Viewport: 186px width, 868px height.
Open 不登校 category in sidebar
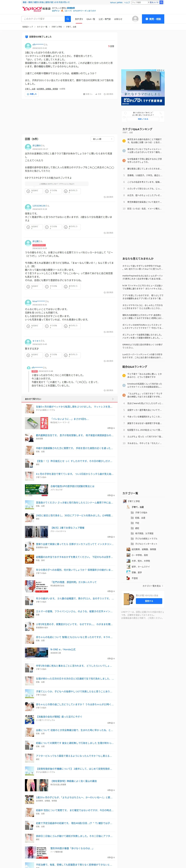[x=132, y=578]
